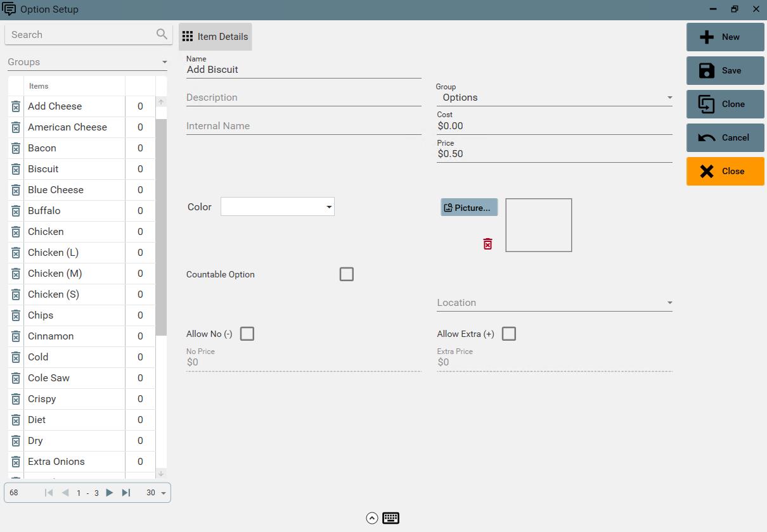The height and width of the screenshot is (532, 767).
Task: Click trash icon beside Biscuit
Action: pos(16,169)
